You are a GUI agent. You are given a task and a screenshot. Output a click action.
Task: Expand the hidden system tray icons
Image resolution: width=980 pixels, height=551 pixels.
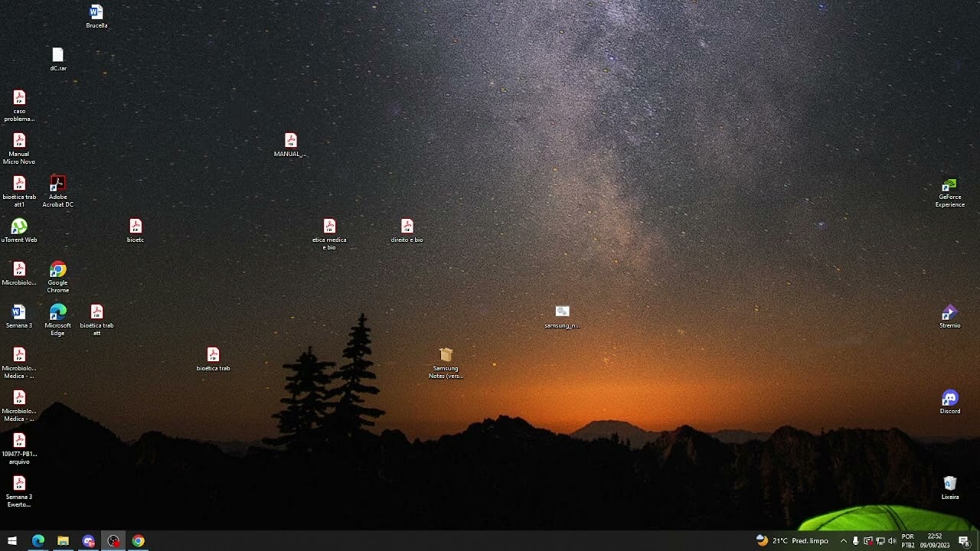[844, 541]
